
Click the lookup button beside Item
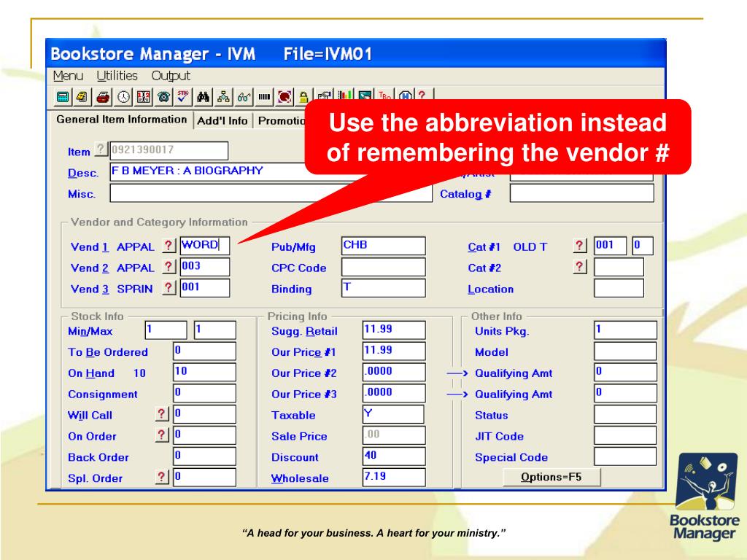coord(101,149)
